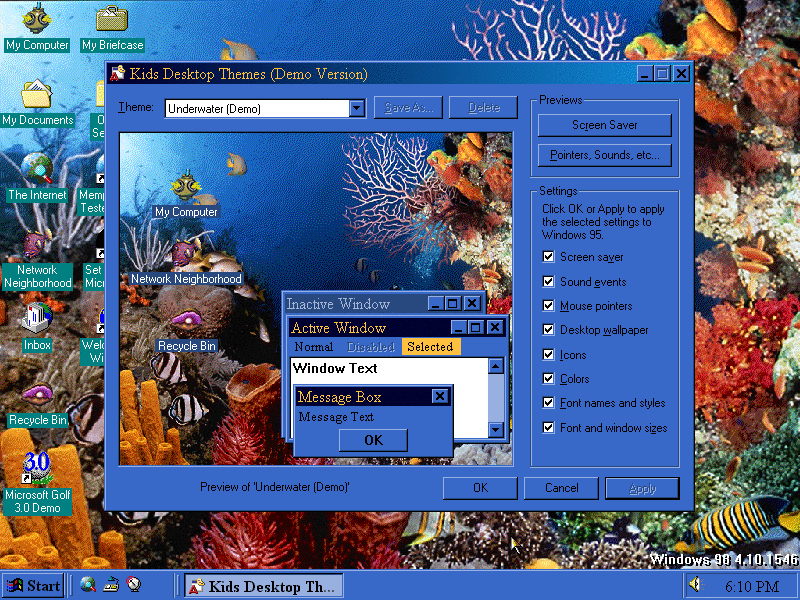800x600 pixels.
Task: Uncheck Desktop wallpaper
Action: [548, 330]
